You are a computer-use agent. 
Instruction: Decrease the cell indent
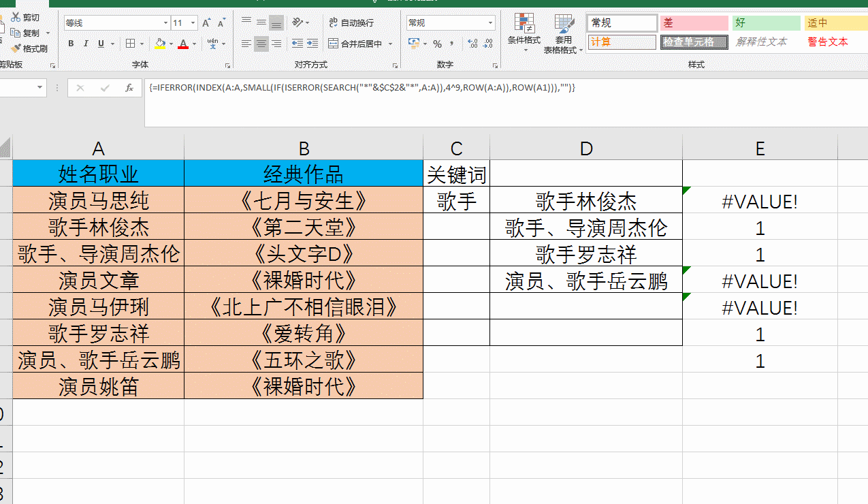[298, 44]
